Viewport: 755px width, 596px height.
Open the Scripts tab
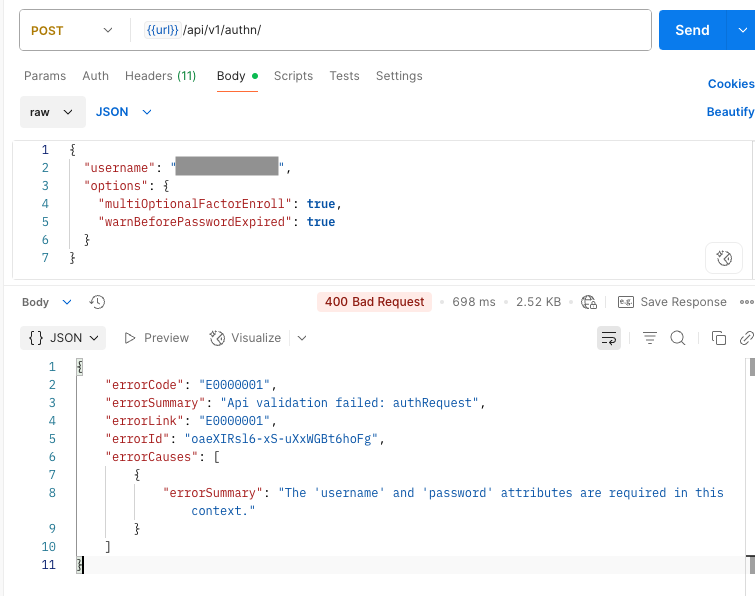pos(293,76)
